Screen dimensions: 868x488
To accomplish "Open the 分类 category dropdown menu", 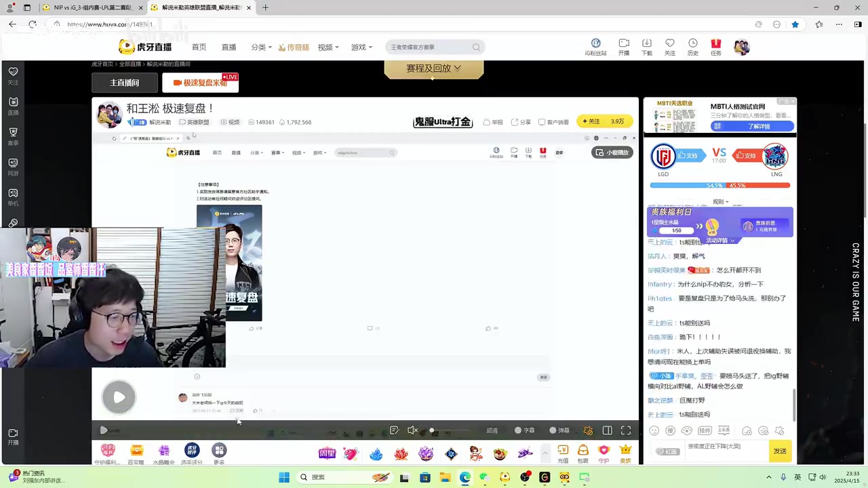I will (260, 47).
